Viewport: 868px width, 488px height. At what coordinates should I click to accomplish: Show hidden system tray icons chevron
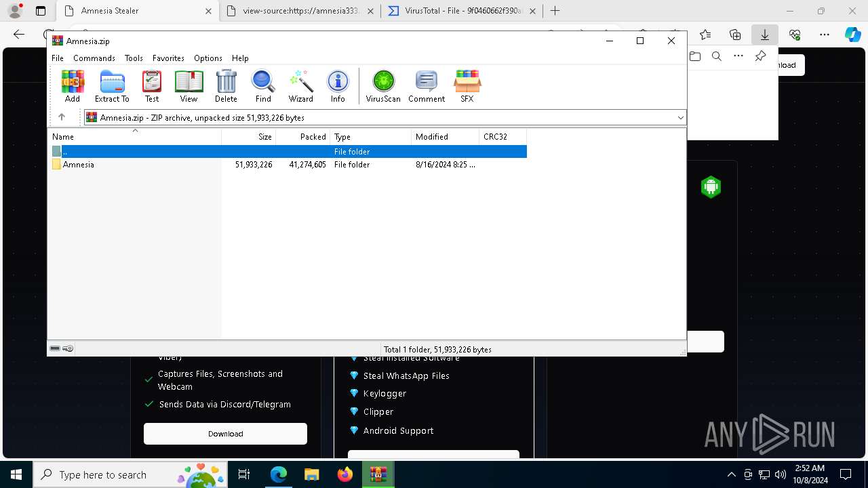tap(731, 474)
